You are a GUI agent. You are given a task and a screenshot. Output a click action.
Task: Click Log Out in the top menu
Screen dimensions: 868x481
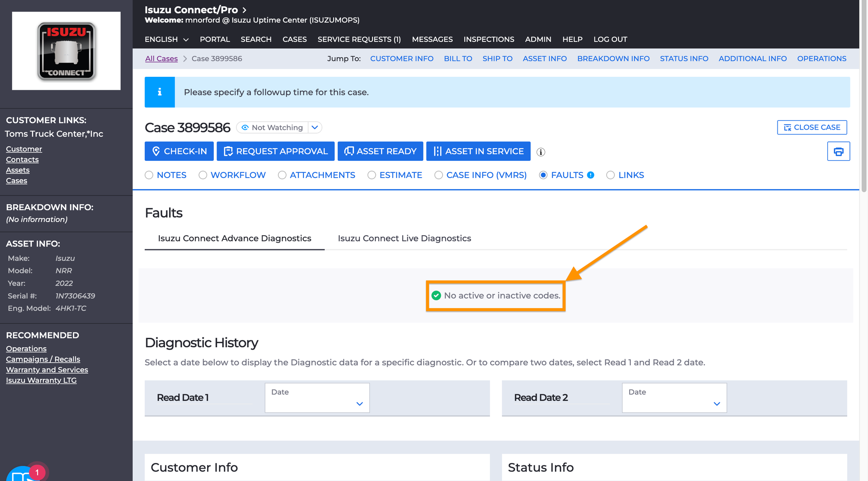click(x=610, y=39)
